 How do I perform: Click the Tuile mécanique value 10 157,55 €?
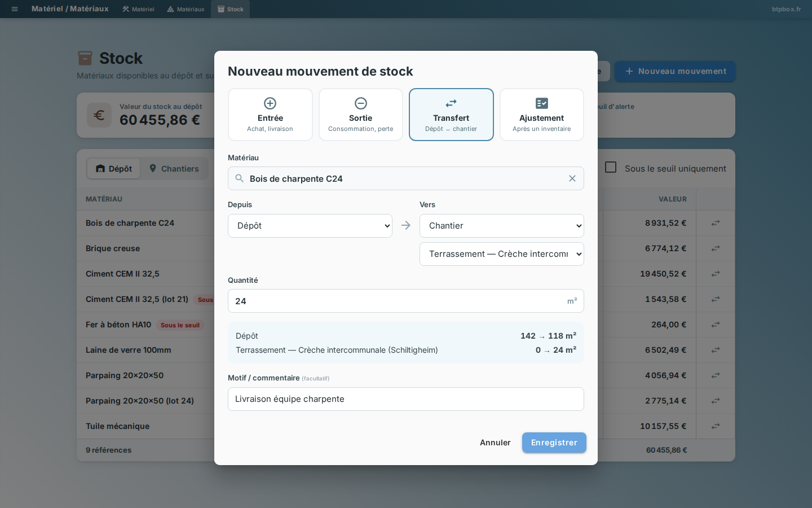point(663,426)
